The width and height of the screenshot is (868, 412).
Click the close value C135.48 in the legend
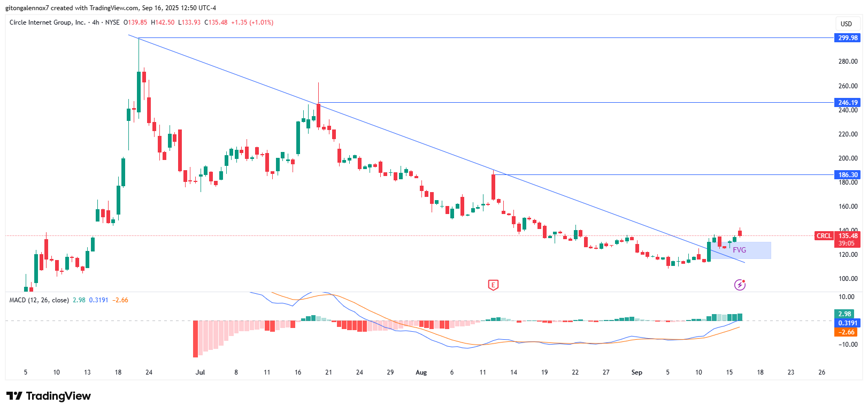pos(216,22)
